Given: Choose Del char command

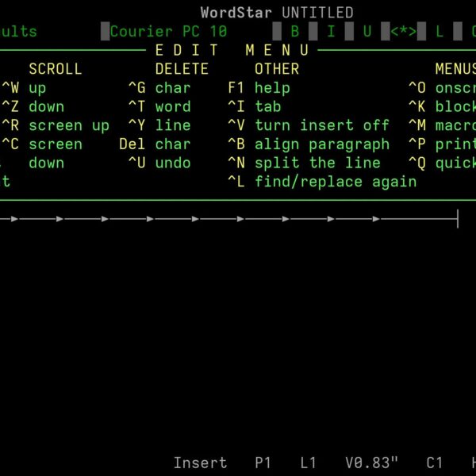Looking at the screenshot, I should point(155,144).
